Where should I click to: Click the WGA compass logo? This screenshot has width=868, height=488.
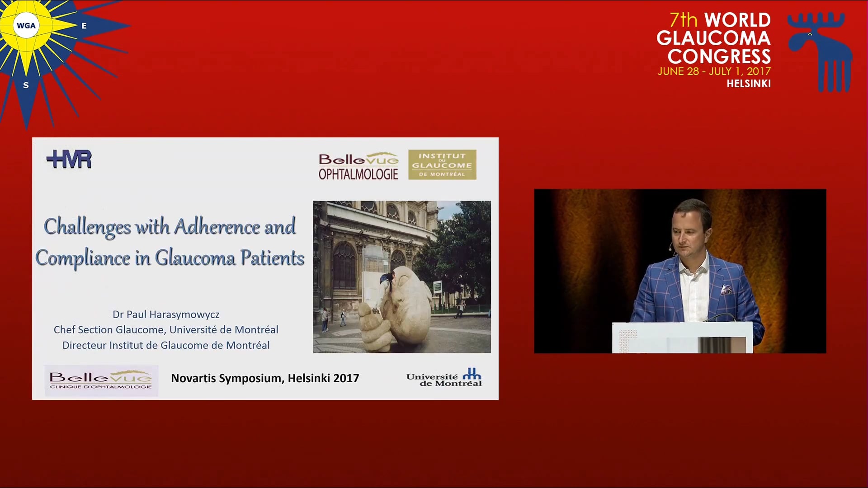coord(26,26)
